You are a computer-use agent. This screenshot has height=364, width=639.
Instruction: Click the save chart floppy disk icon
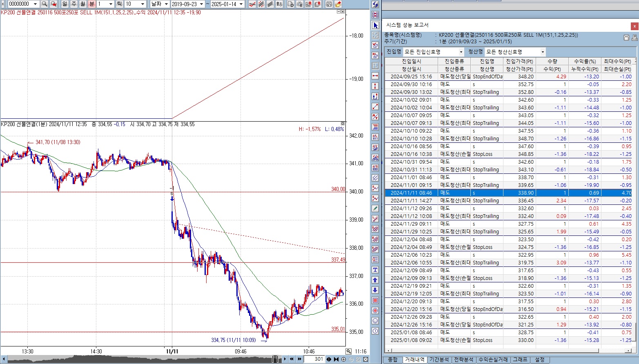tap(329, 4)
